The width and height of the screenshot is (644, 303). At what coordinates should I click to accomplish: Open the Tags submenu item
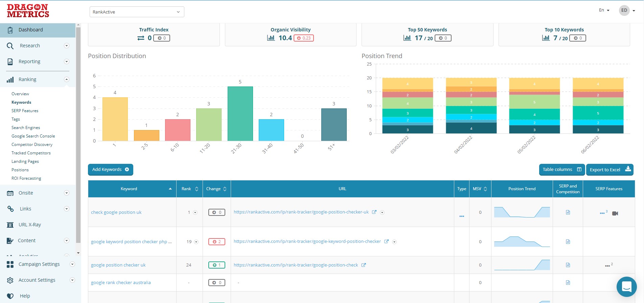16,119
